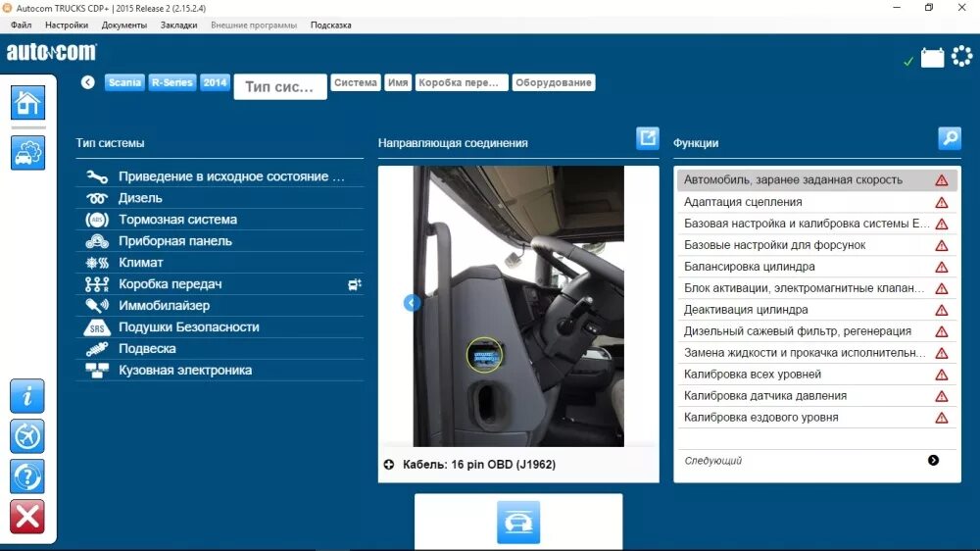This screenshot has width=980, height=551.
Task: Open the Подсказка menu
Action: pyautogui.click(x=330, y=25)
